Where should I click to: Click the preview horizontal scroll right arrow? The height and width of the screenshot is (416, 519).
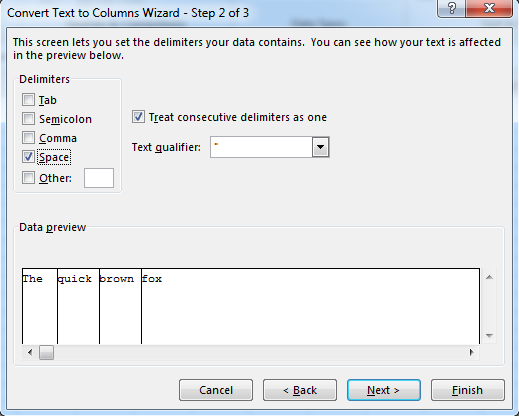471,352
